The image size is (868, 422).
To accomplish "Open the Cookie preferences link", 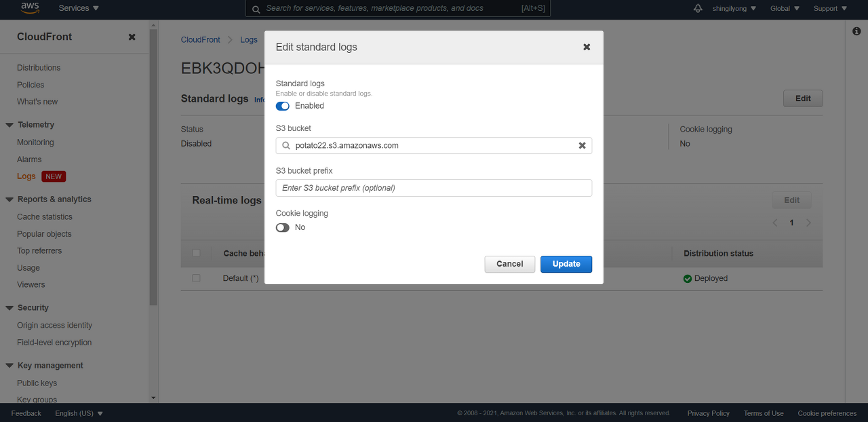I will (827, 413).
